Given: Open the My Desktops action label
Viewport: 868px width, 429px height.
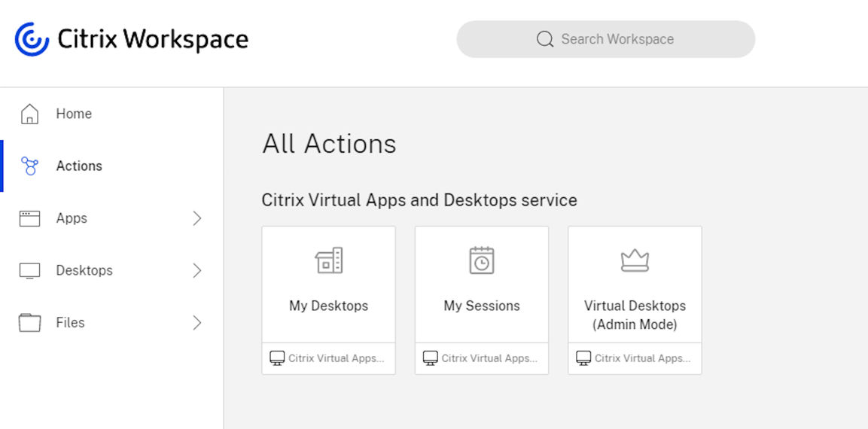Looking at the screenshot, I should (328, 306).
